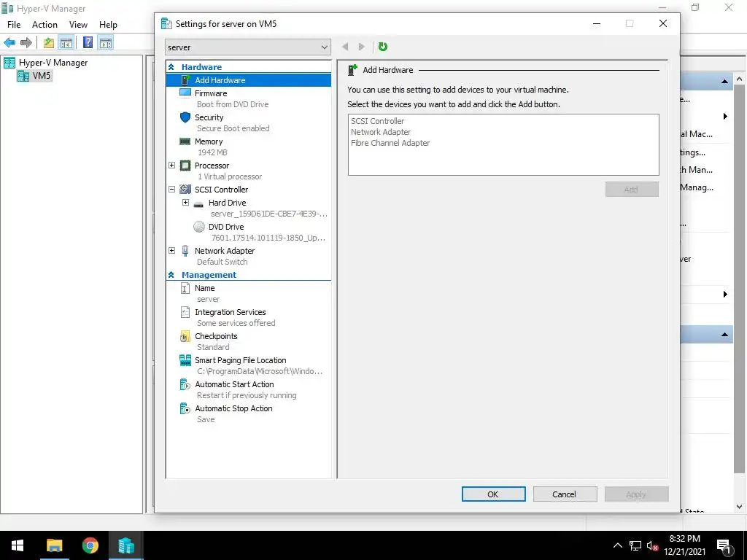Click the Memory chip icon
Image resolution: width=747 pixels, height=560 pixels.
(x=185, y=141)
